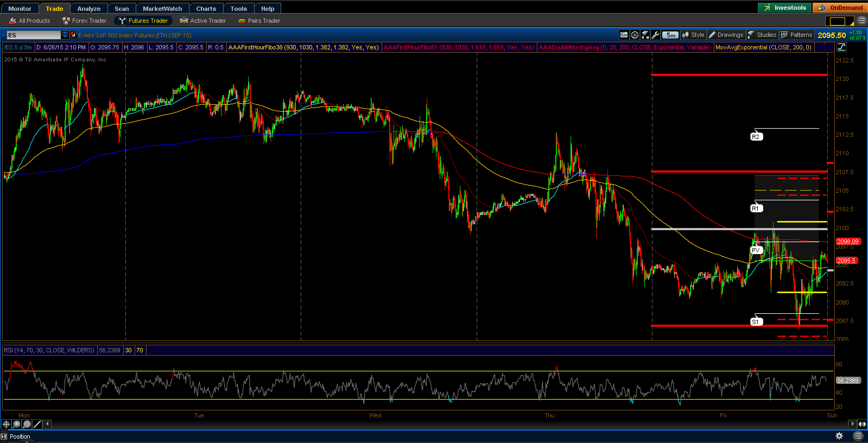
Task: Click the MovAvgExponential study label
Action: click(763, 47)
